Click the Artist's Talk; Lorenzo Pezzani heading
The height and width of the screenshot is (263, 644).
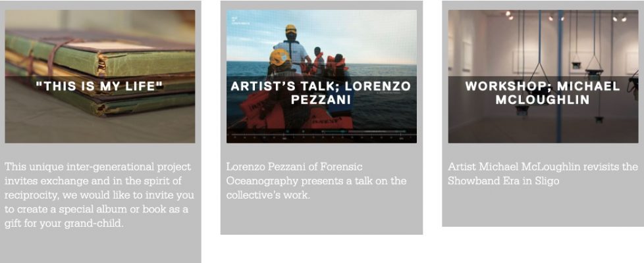(321, 93)
